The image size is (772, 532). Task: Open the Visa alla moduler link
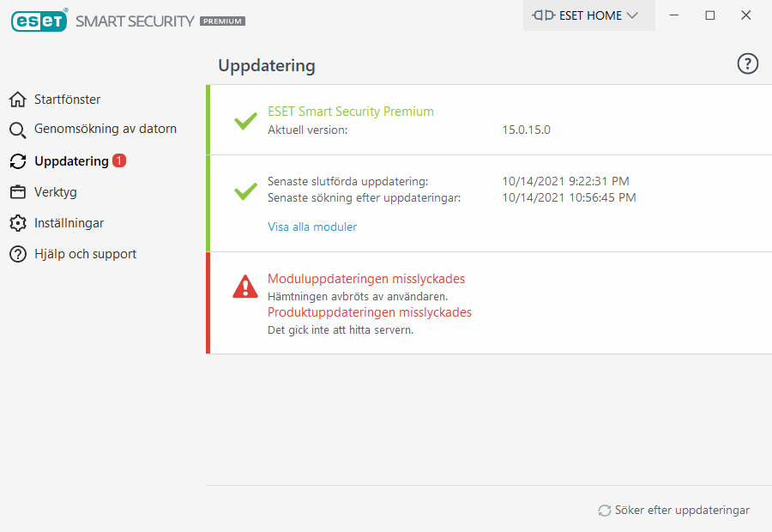tap(312, 227)
